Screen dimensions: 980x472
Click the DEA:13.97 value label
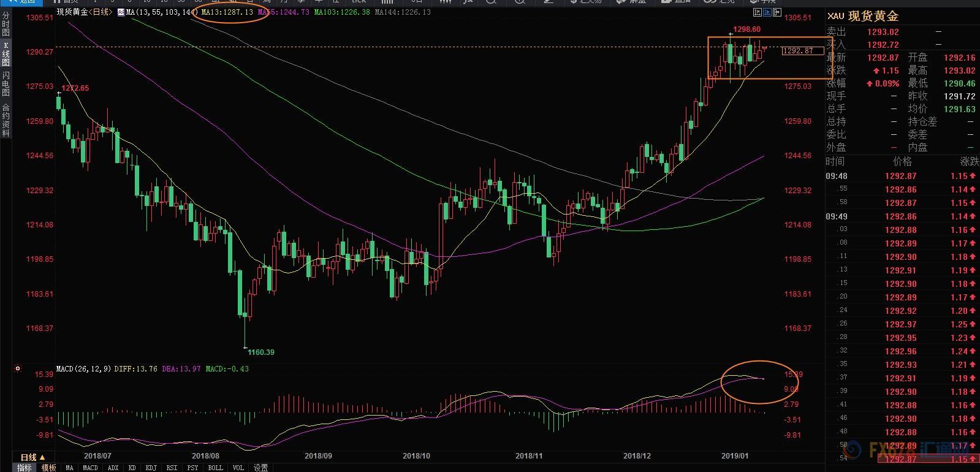pos(181,369)
